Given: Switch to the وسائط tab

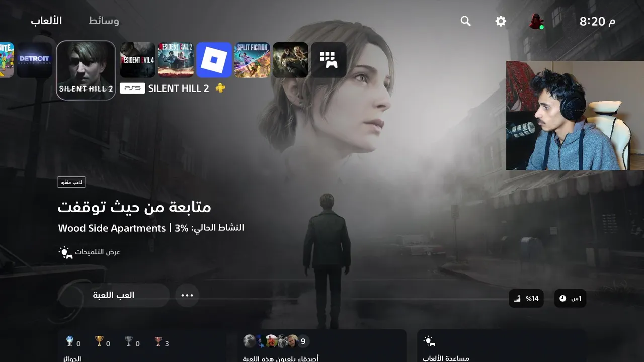Looking at the screenshot, I should click(x=104, y=21).
